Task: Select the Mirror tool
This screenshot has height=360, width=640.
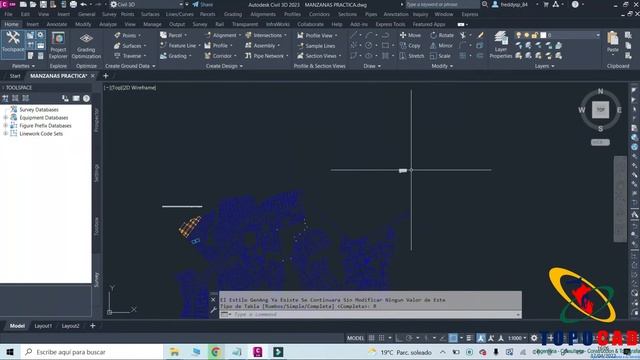Action: point(441,46)
